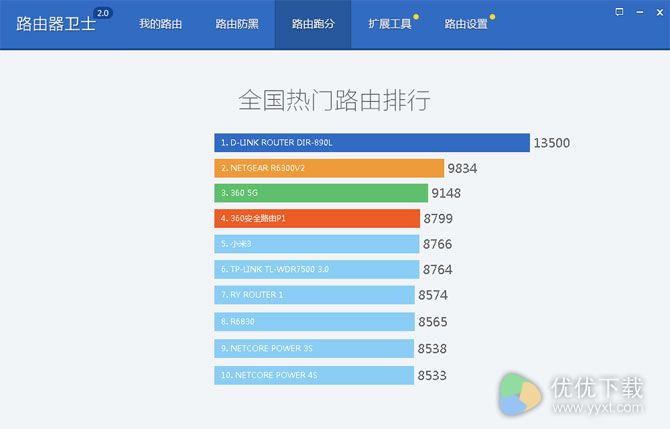Click the 360安全路由P1 red bar
Viewport: 670px width, 429px height.
[317, 218]
